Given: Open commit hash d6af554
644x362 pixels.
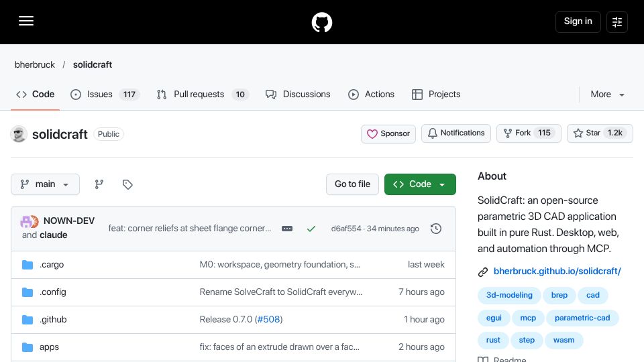Looking at the screenshot, I should tap(346, 229).
